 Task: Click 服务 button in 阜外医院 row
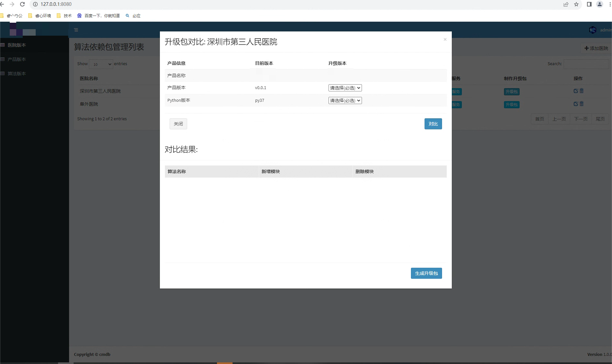[457, 105]
